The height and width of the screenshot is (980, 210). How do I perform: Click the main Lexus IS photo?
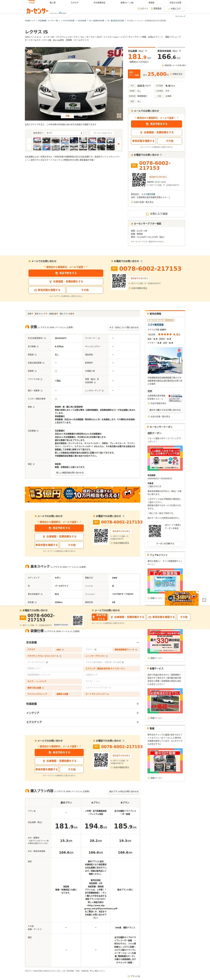tap(74, 84)
